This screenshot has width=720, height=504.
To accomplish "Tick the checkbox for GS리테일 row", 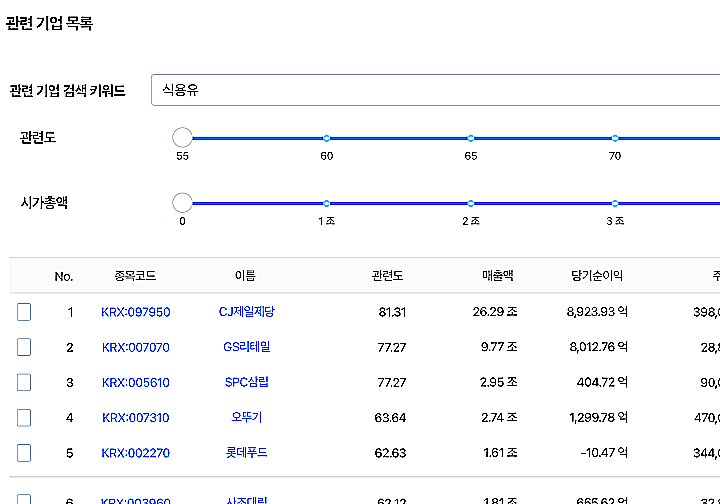I will click(x=24, y=347).
